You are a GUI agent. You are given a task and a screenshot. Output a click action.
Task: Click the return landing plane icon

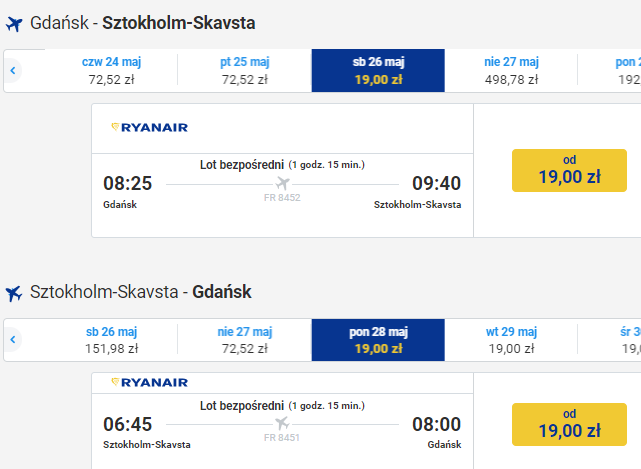point(14,293)
